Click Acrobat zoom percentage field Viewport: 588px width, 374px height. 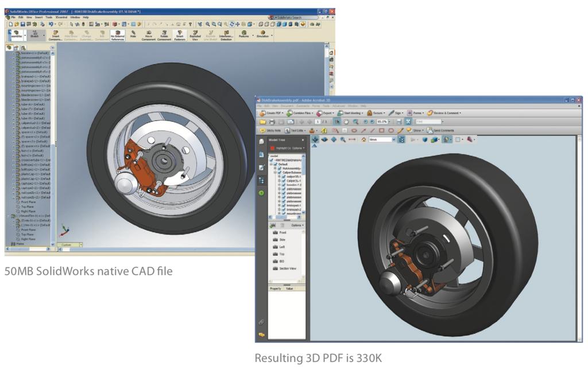(x=382, y=122)
